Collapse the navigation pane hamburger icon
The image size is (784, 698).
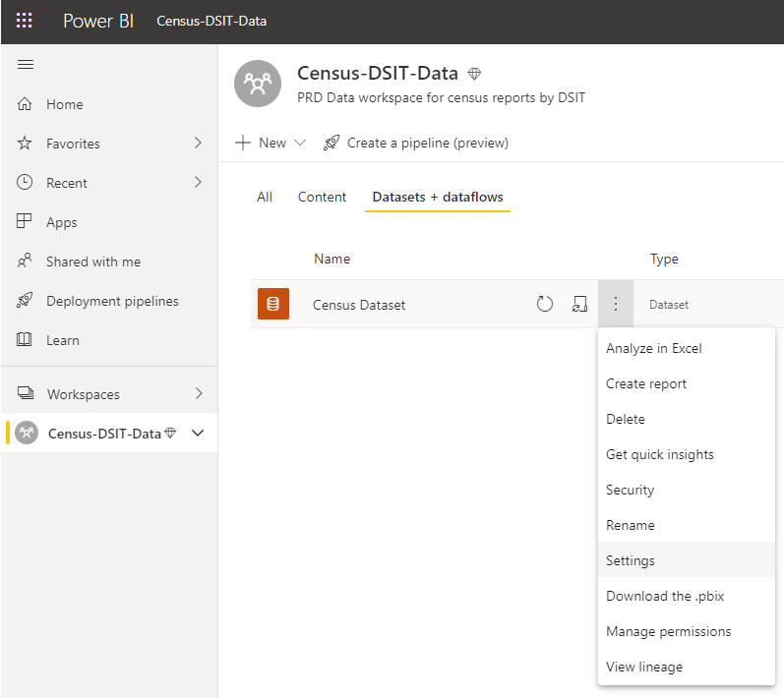point(26,65)
